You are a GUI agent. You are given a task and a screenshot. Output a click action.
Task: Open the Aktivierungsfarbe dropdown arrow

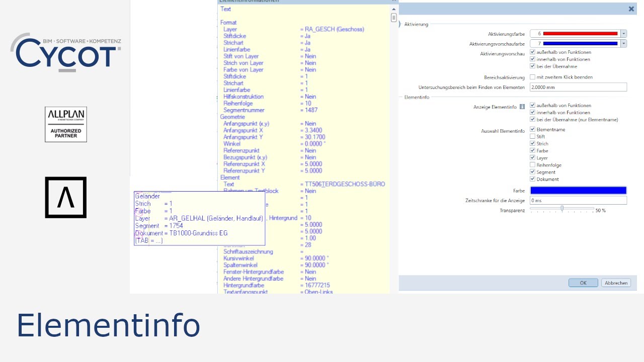click(624, 34)
